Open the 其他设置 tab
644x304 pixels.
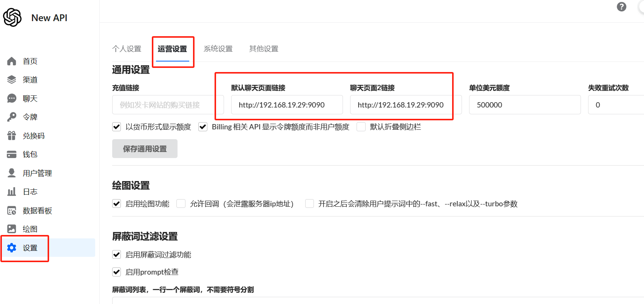pyautogui.click(x=264, y=49)
